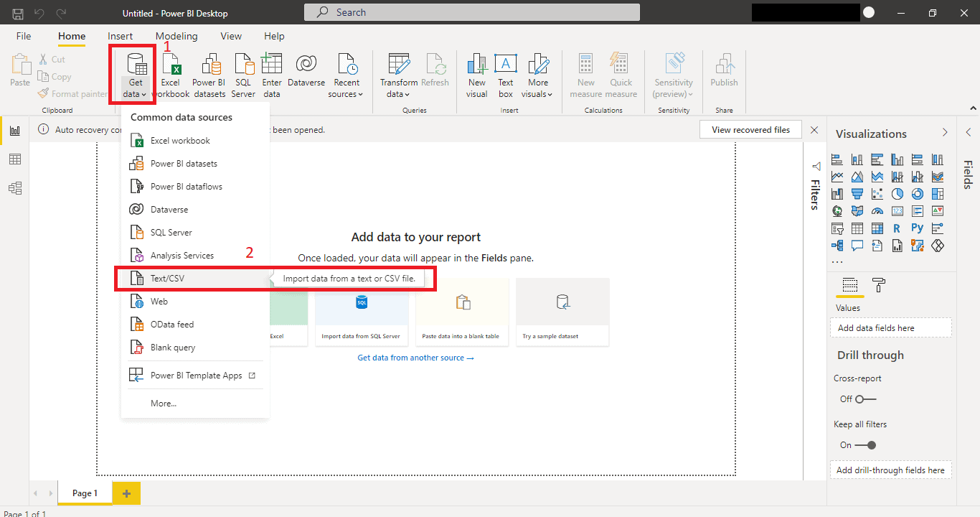Open the More visuals dropdown
The image size is (980, 517).
pyautogui.click(x=537, y=93)
